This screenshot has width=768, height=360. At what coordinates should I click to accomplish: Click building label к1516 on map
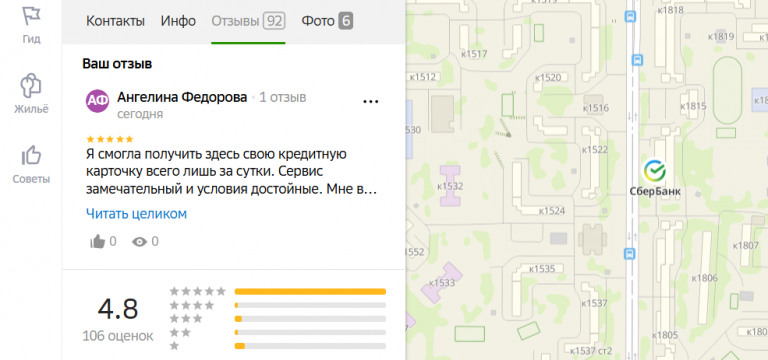click(x=596, y=108)
